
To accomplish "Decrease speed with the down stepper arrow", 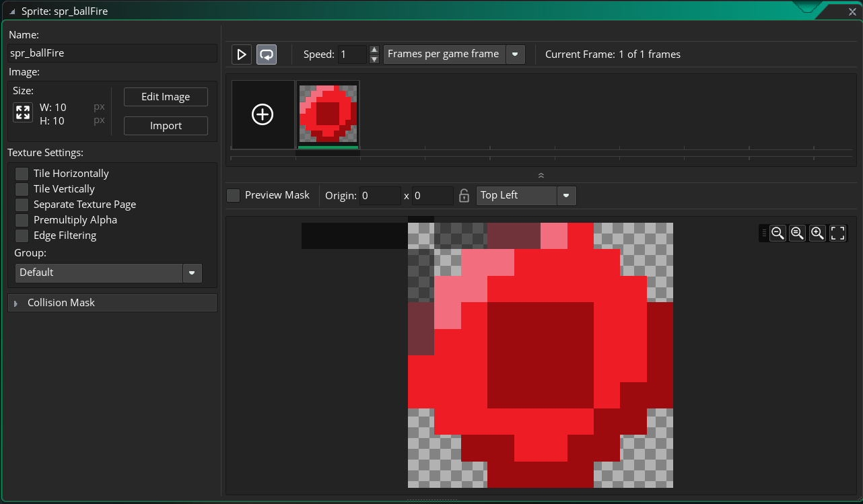I will tap(374, 59).
